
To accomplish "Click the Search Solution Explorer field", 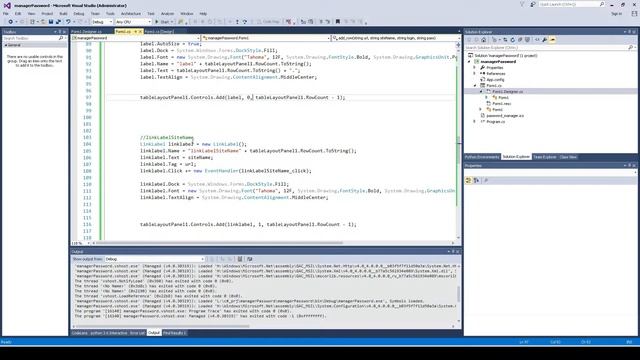I will [550, 48].
